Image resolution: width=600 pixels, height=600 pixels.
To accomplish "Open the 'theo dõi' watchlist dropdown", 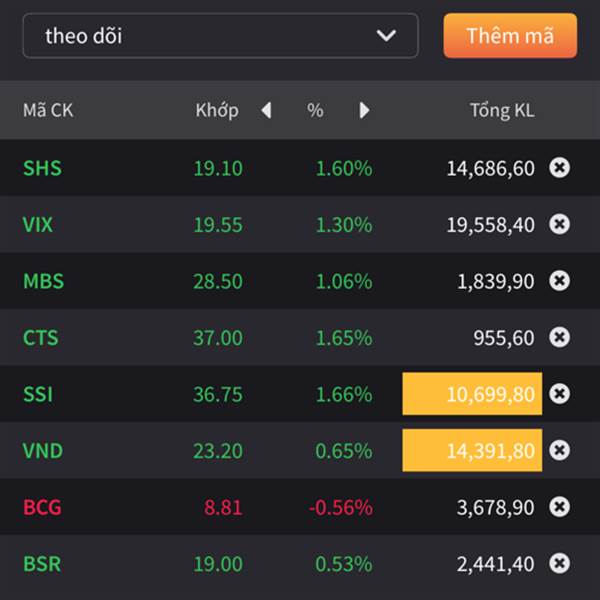I will 220,36.
